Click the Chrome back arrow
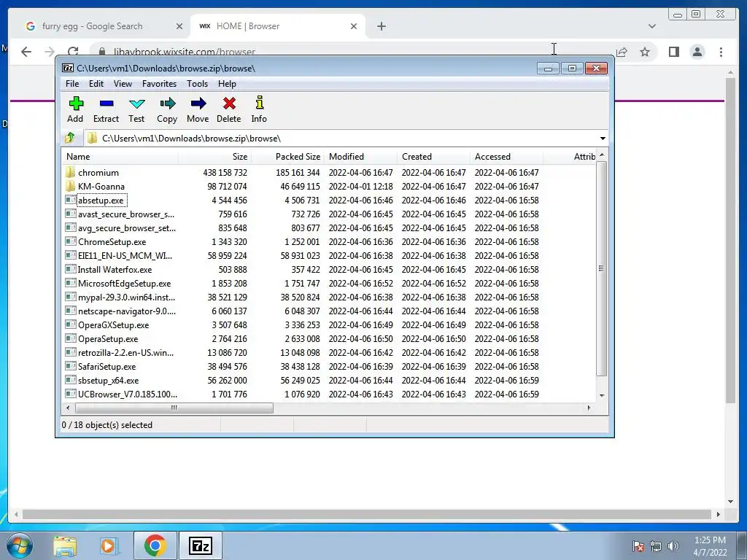The width and height of the screenshot is (747, 560). click(x=26, y=52)
